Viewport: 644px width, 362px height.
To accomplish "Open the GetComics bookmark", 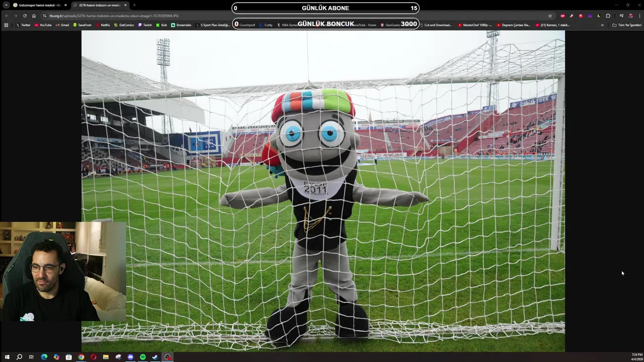I will tap(124, 25).
